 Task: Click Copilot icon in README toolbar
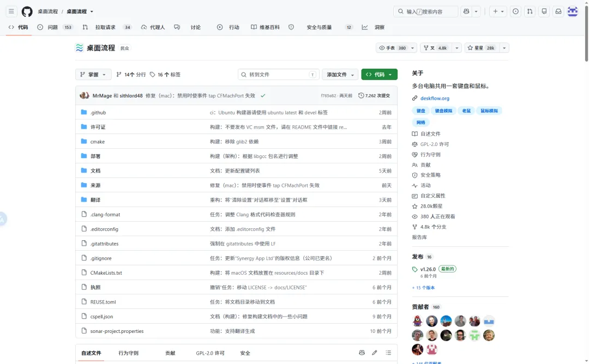pos(362,353)
